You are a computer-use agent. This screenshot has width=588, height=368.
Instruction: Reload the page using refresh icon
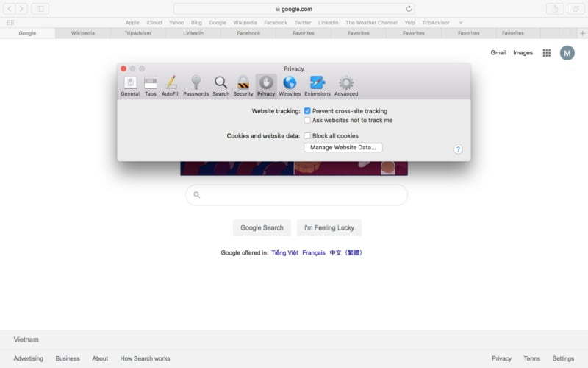[x=409, y=9]
